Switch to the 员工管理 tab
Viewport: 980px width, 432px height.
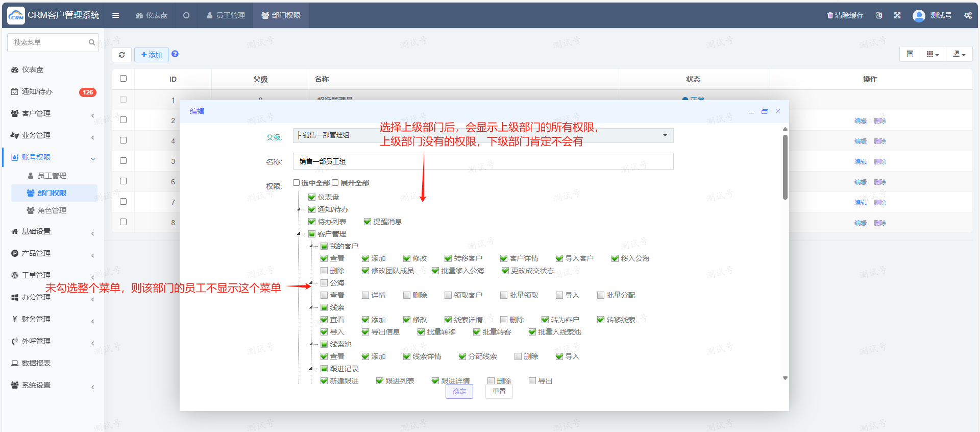[x=226, y=15]
